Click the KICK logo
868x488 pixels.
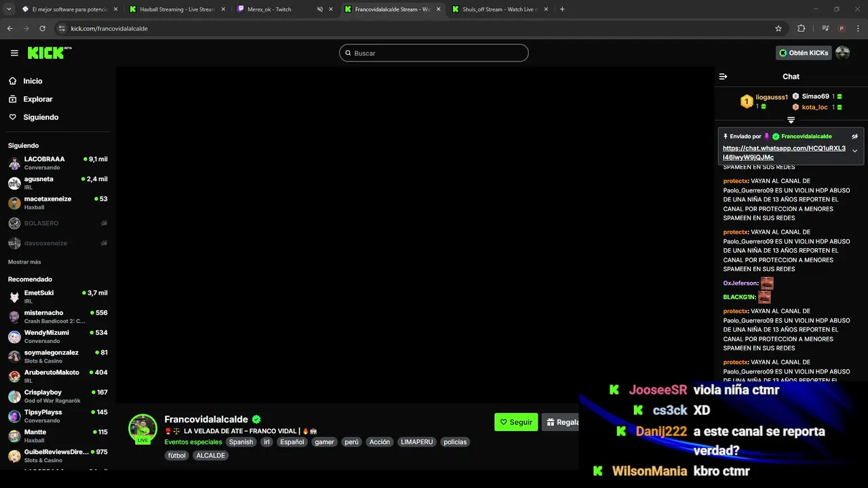[x=50, y=53]
